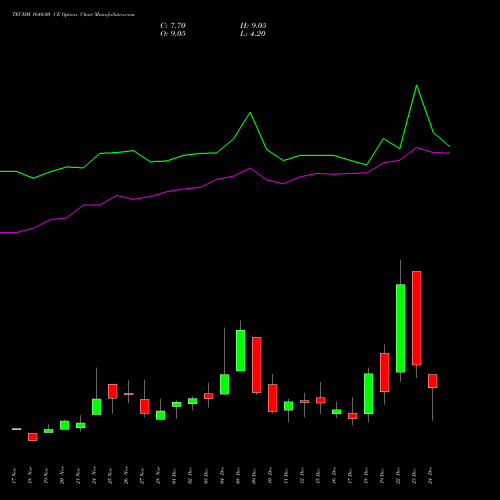Click the '17 Nov' date axis label

click(14, 476)
